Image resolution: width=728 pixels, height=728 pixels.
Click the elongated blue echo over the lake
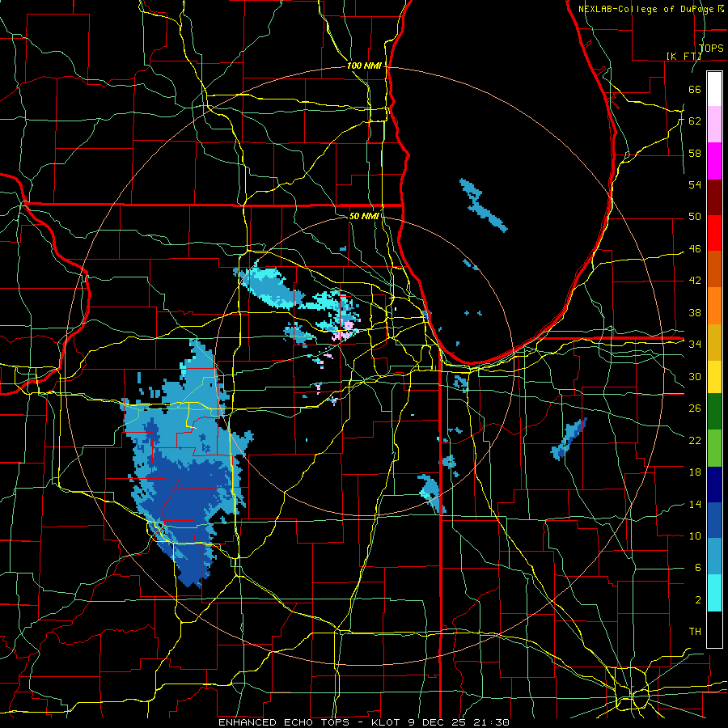click(483, 205)
